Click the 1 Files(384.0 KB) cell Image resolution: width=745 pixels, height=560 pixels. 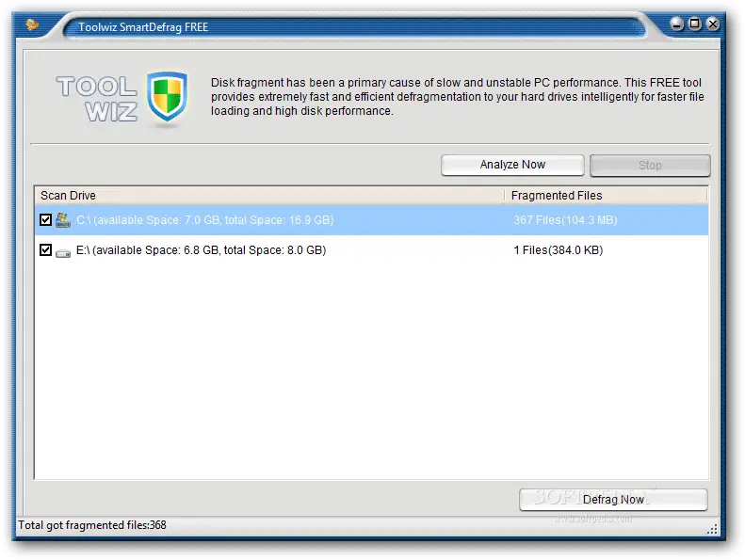pyautogui.click(x=558, y=250)
